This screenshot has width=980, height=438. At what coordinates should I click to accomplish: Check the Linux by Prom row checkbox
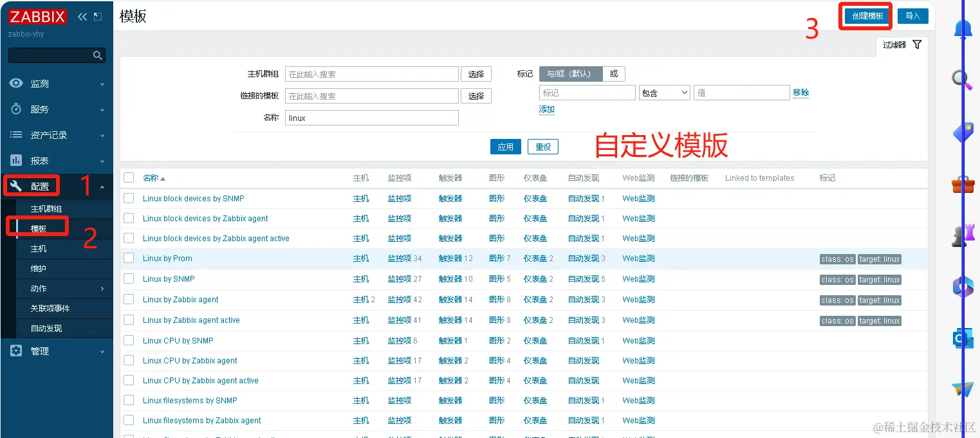click(129, 259)
